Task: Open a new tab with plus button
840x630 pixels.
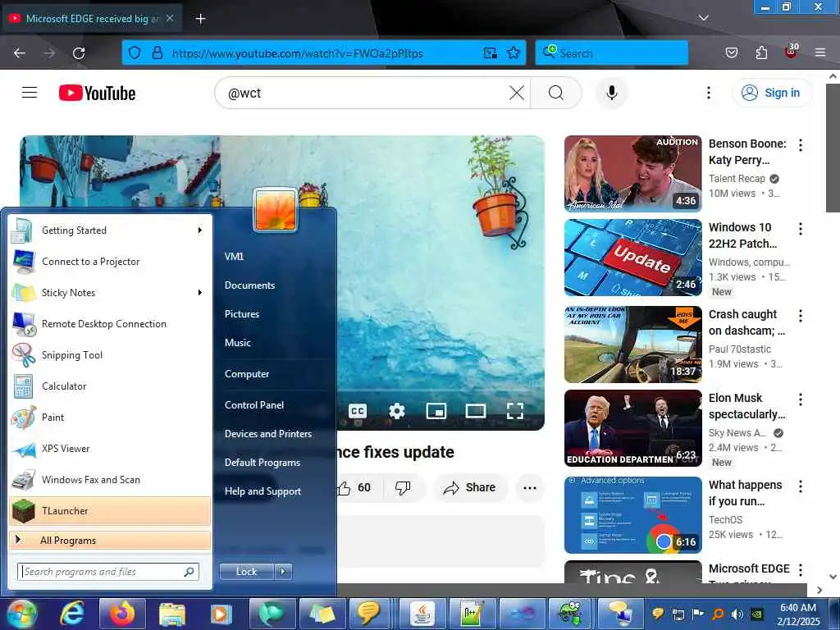Action: click(200, 19)
